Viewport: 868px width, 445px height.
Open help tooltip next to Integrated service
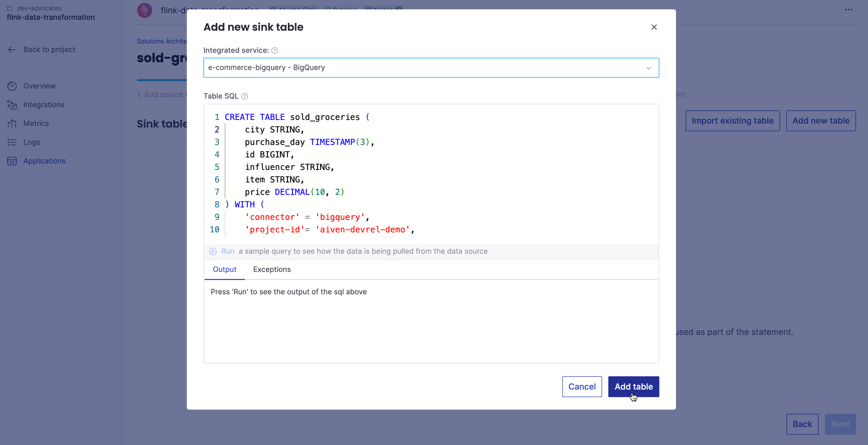[x=275, y=50]
